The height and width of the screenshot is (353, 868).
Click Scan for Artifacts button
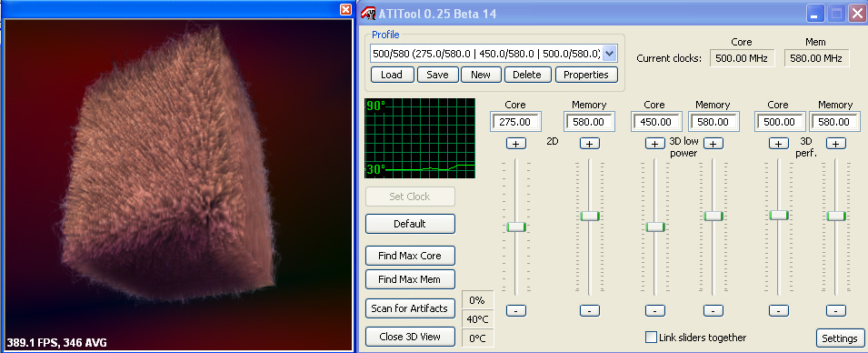click(410, 308)
